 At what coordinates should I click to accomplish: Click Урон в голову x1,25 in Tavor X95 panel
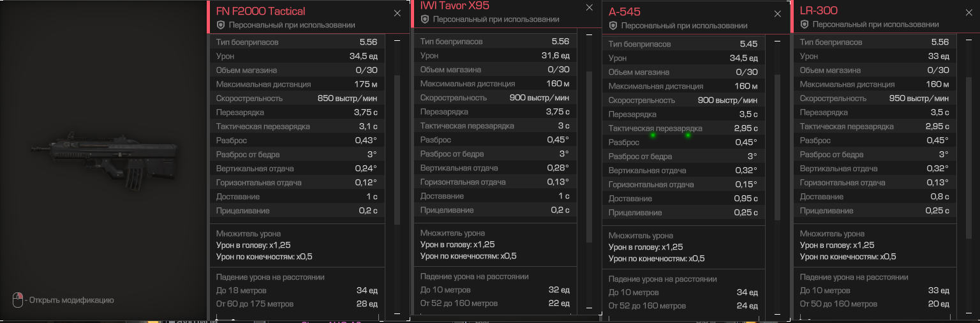457,244
